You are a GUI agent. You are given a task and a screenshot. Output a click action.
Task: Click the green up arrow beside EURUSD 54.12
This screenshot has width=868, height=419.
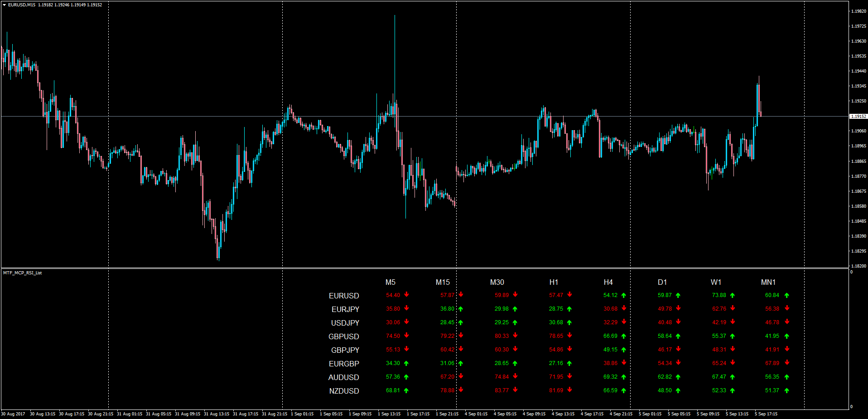click(624, 295)
